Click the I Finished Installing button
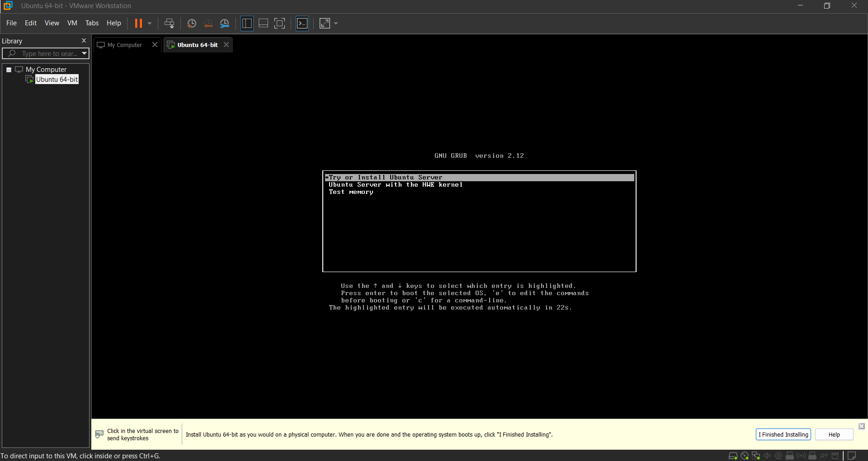Image resolution: width=868 pixels, height=461 pixels. click(783, 434)
